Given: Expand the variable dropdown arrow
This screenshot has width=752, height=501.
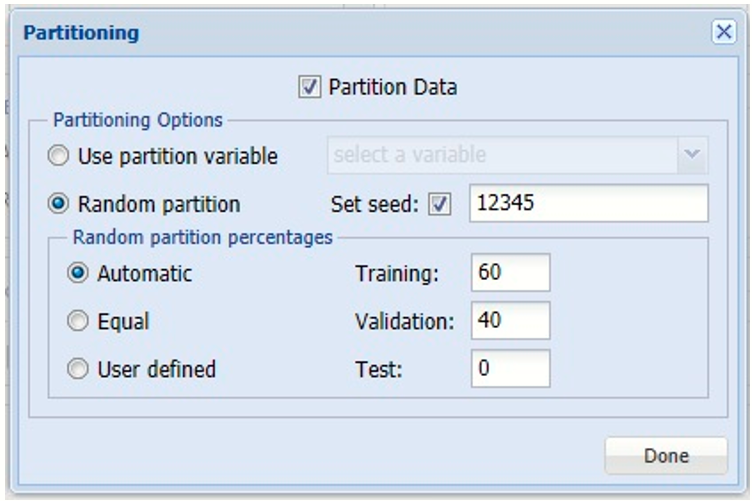Looking at the screenshot, I should click(x=692, y=156).
